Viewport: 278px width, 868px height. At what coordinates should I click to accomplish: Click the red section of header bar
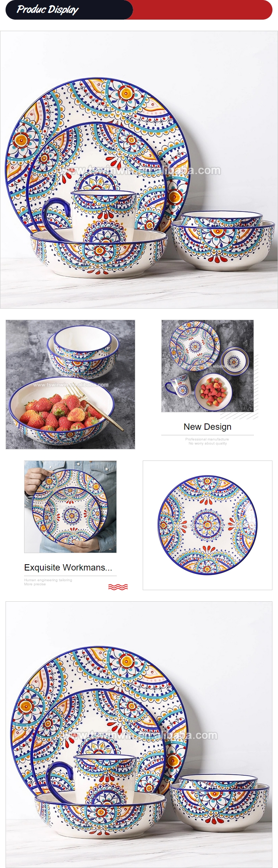tap(202, 10)
